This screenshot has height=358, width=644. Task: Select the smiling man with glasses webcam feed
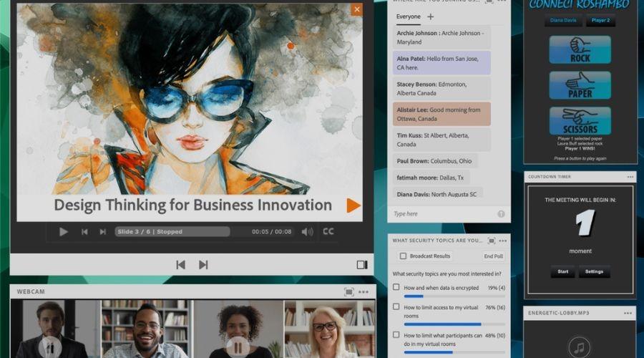coord(147,329)
